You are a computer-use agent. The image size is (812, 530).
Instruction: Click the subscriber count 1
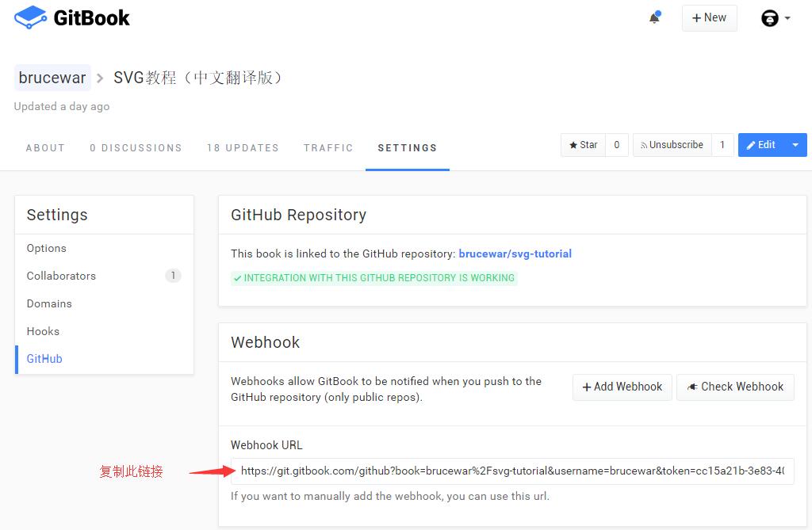click(722, 145)
